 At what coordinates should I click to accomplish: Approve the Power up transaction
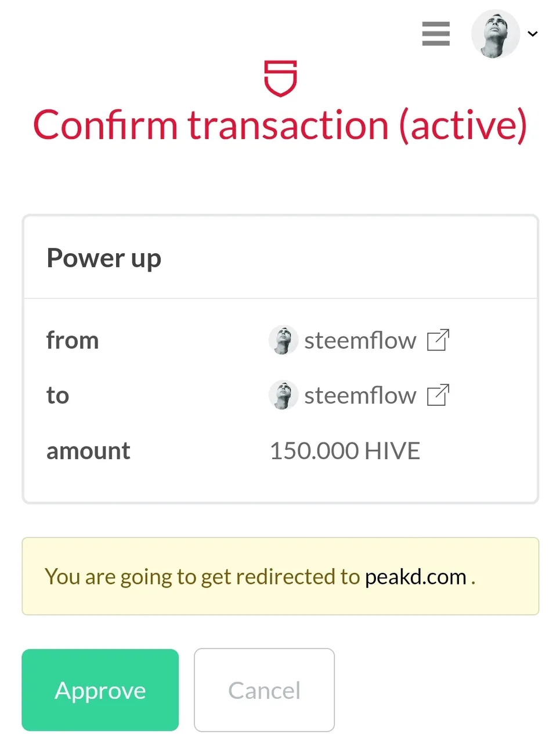100,690
